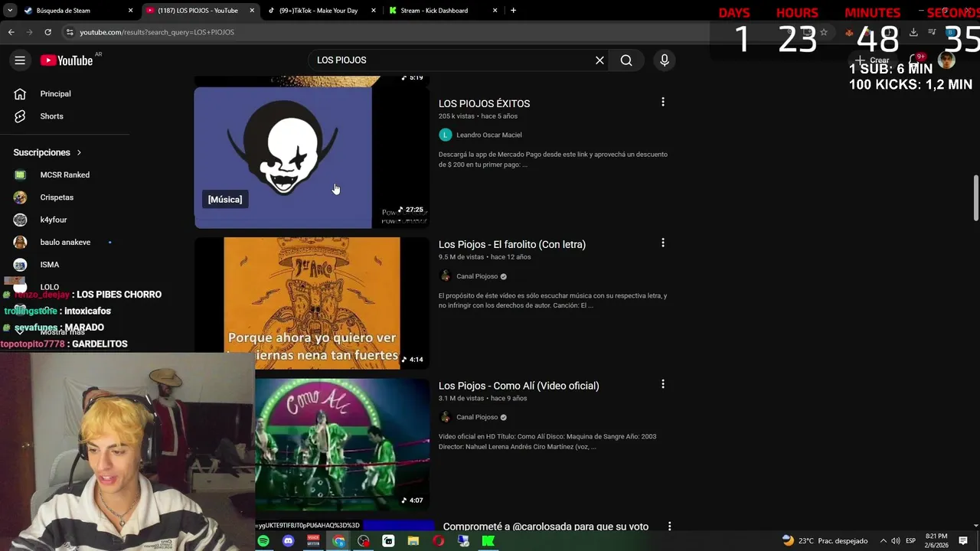980x551 pixels.
Task: Open Kick app from the taskbar
Action: (488, 541)
